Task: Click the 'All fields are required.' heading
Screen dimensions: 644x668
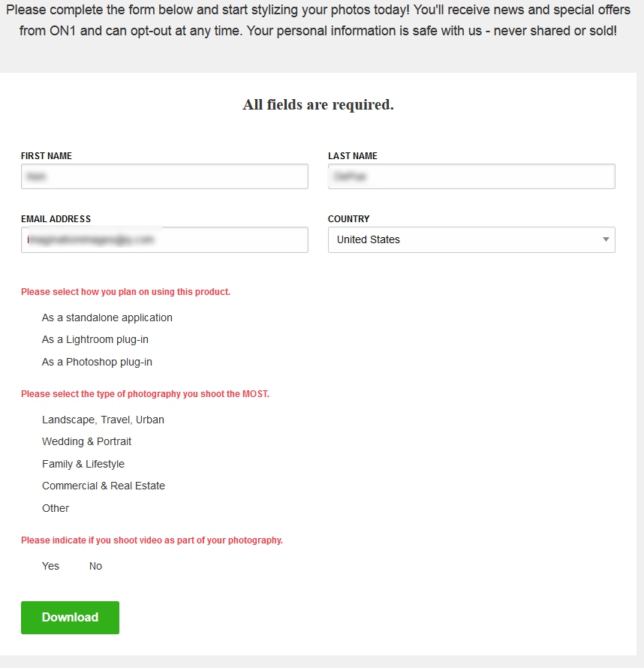Action: 318,105
